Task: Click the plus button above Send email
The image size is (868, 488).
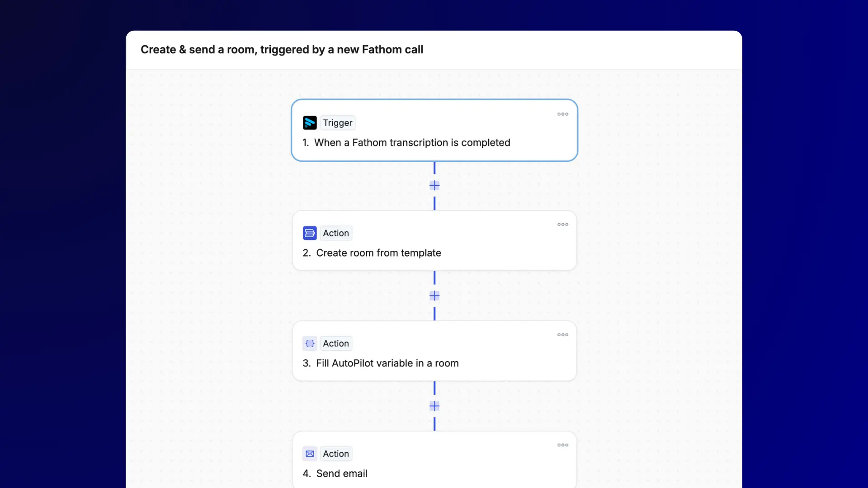Action: click(x=434, y=406)
